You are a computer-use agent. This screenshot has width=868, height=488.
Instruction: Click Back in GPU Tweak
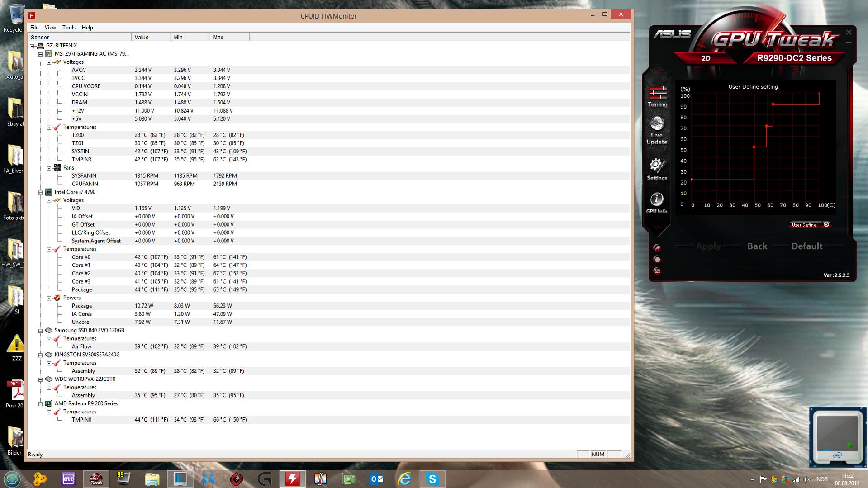[757, 246]
